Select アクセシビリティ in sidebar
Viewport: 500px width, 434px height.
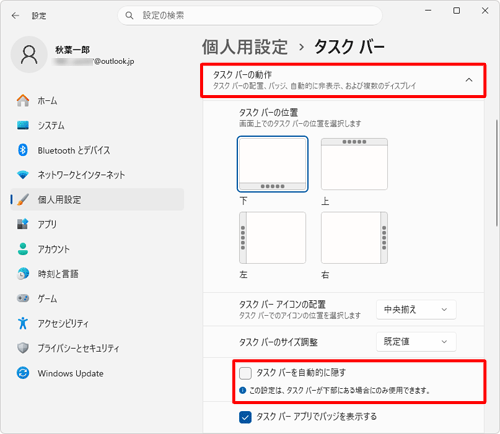tap(97, 323)
